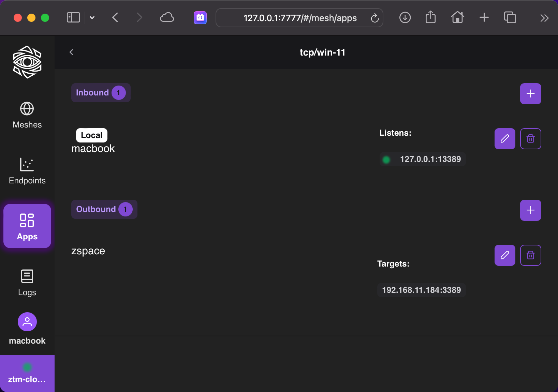Viewport: 558px width, 392px height.
Task: Add a new inbound with plus button
Action: [x=530, y=94]
